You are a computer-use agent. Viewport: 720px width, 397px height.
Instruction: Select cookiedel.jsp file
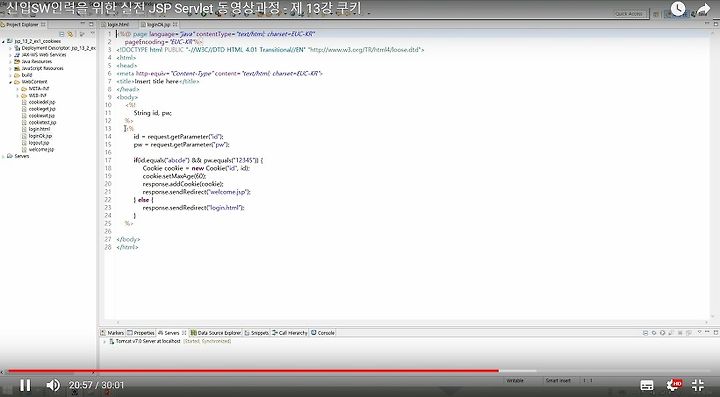(x=41, y=102)
